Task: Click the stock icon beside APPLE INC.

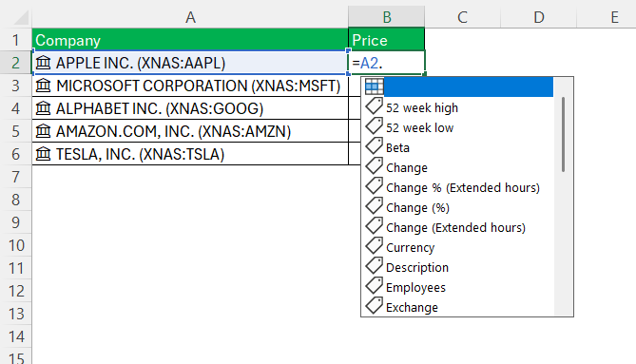Action: tap(43, 63)
